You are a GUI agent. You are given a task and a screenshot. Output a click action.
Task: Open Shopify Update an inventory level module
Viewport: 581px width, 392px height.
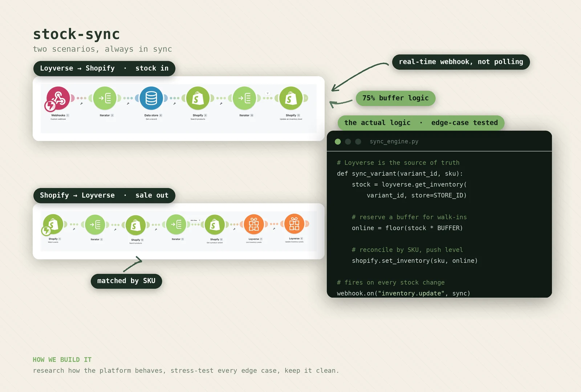click(291, 98)
